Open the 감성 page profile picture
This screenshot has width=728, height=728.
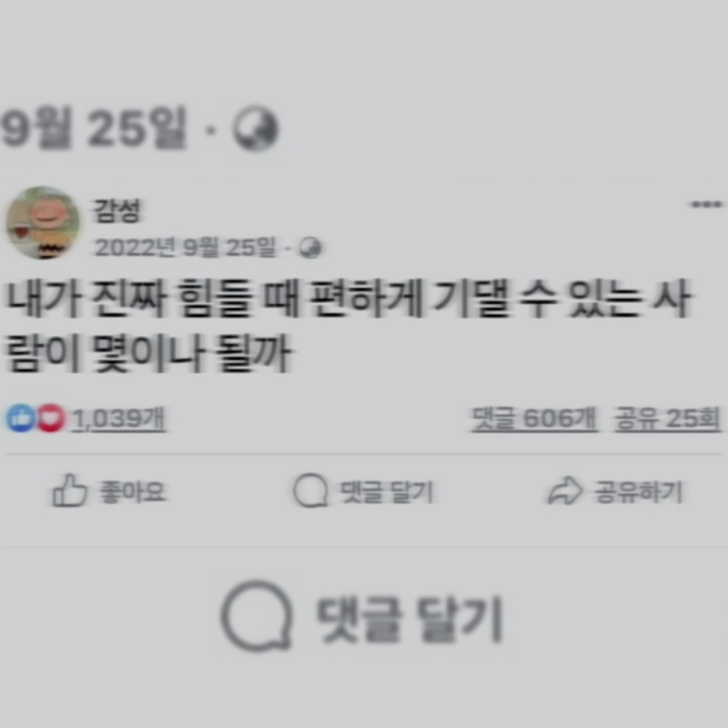(43, 223)
